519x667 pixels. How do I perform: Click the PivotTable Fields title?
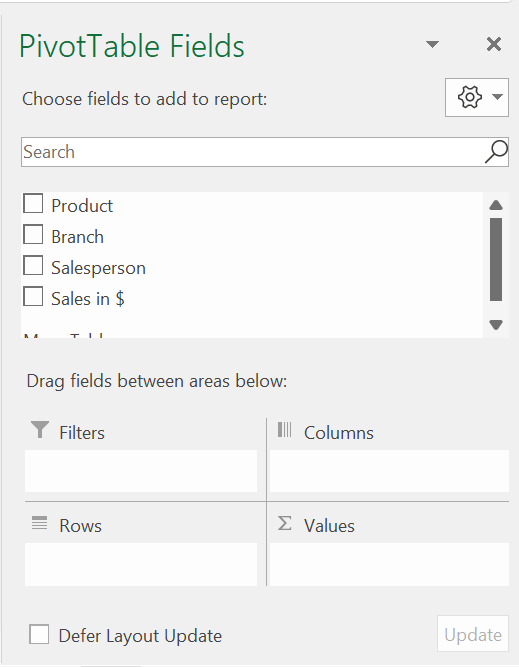coord(132,46)
